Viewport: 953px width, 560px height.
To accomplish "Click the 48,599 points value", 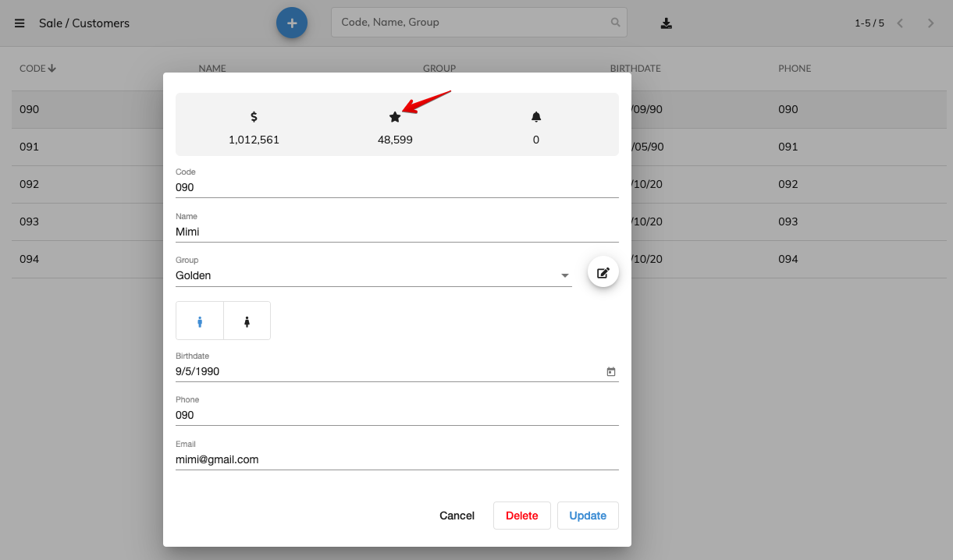I will pos(395,140).
